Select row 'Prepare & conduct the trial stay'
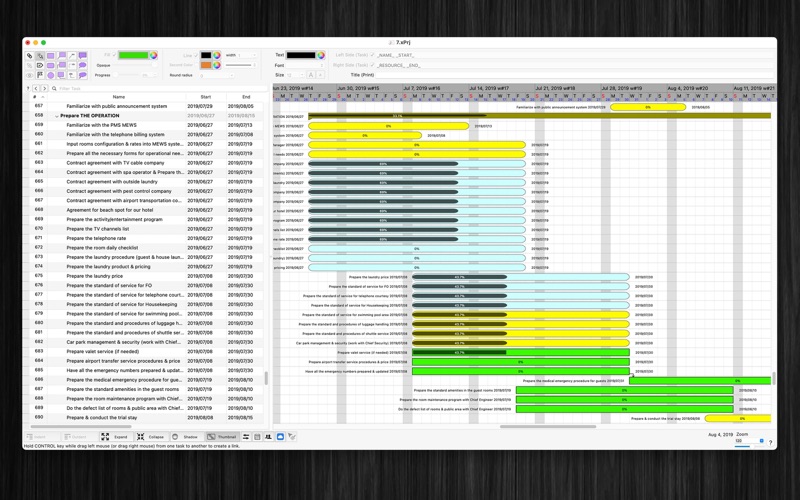This screenshot has height=500, width=800. 147,417
